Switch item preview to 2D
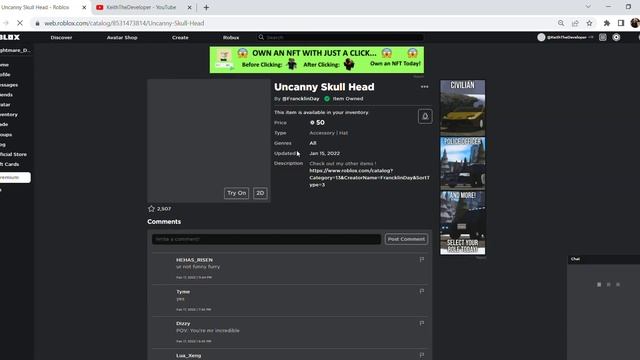Viewport: 640px width, 360px height. point(260,193)
